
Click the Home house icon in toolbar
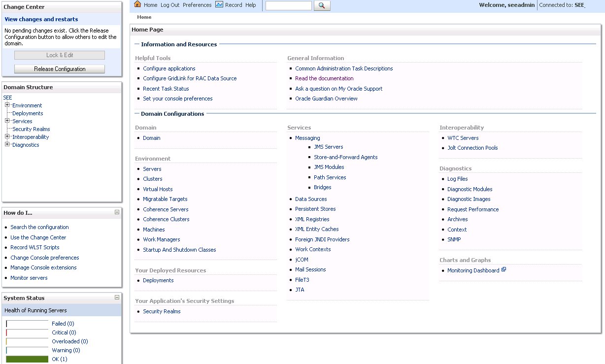tap(137, 4)
